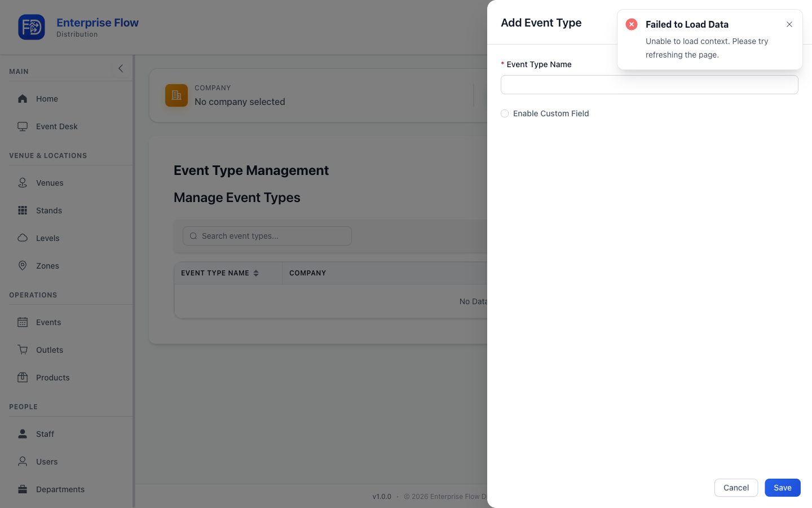
Task: Sort by Event Type Name arrows
Action: pos(256,273)
